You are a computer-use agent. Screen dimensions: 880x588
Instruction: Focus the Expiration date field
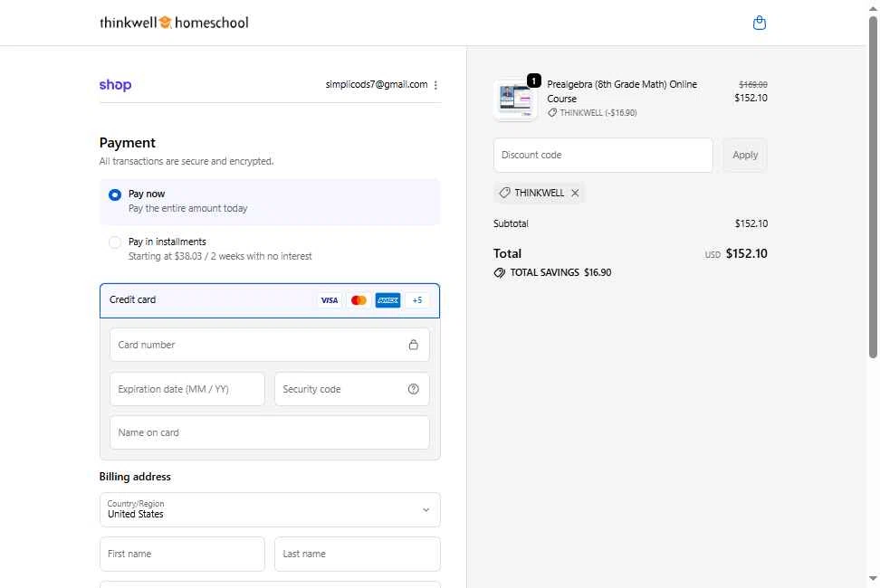pos(187,389)
